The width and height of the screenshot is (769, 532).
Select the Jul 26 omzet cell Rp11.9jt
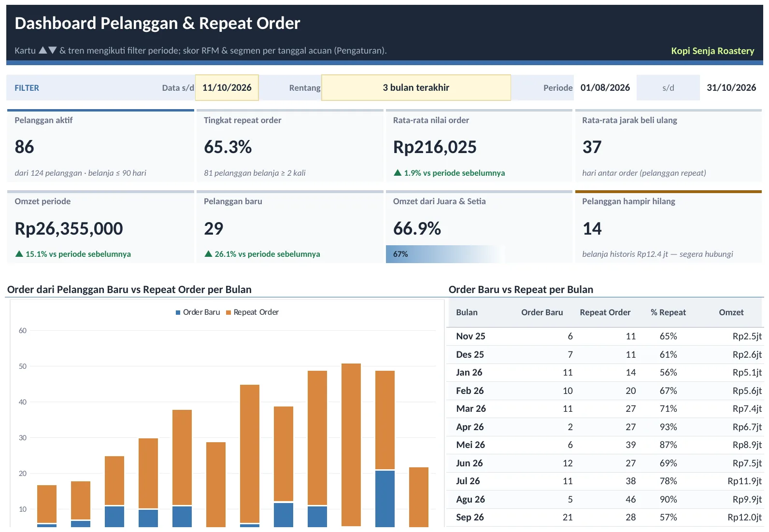(x=744, y=481)
